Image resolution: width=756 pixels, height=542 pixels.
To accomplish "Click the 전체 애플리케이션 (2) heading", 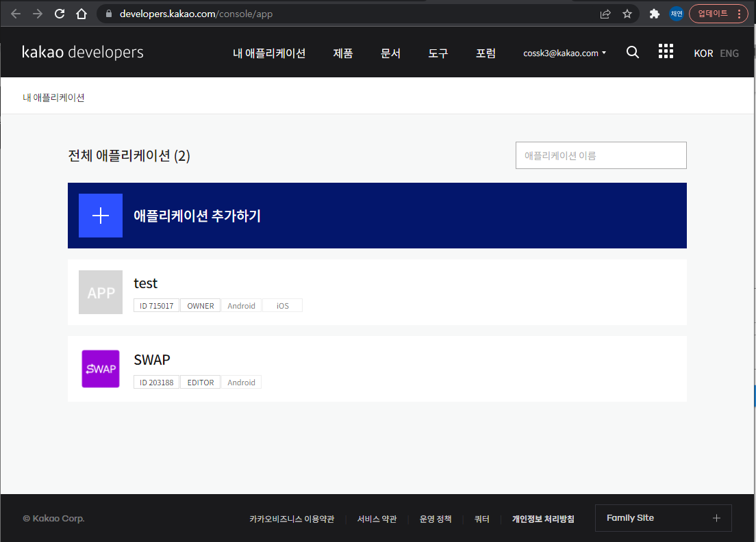I will [x=129, y=155].
